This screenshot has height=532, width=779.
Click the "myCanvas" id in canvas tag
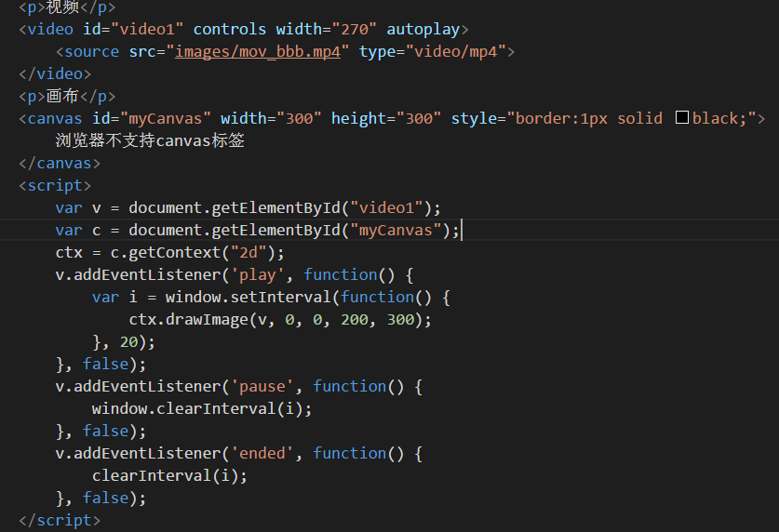(166, 119)
